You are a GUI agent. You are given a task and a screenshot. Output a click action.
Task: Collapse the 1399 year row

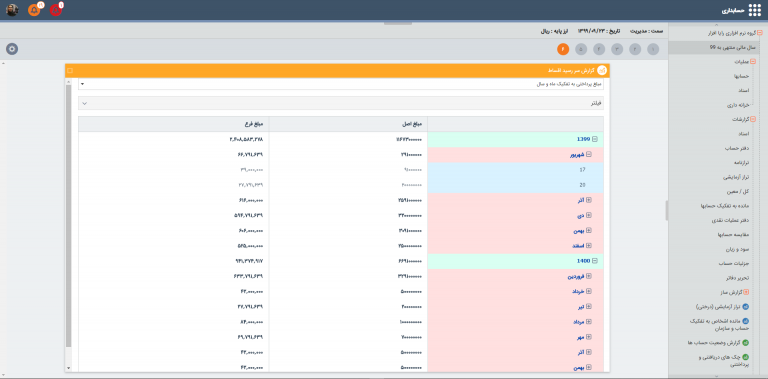595,139
